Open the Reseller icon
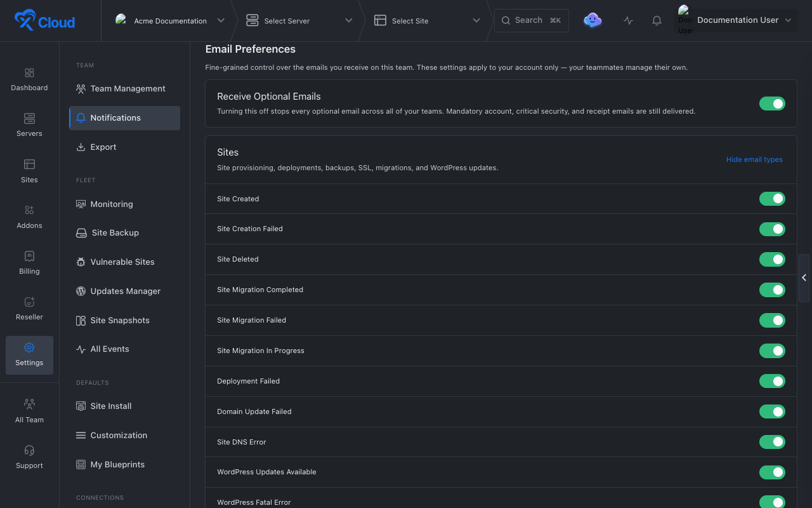The image size is (812, 508). coord(29,302)
